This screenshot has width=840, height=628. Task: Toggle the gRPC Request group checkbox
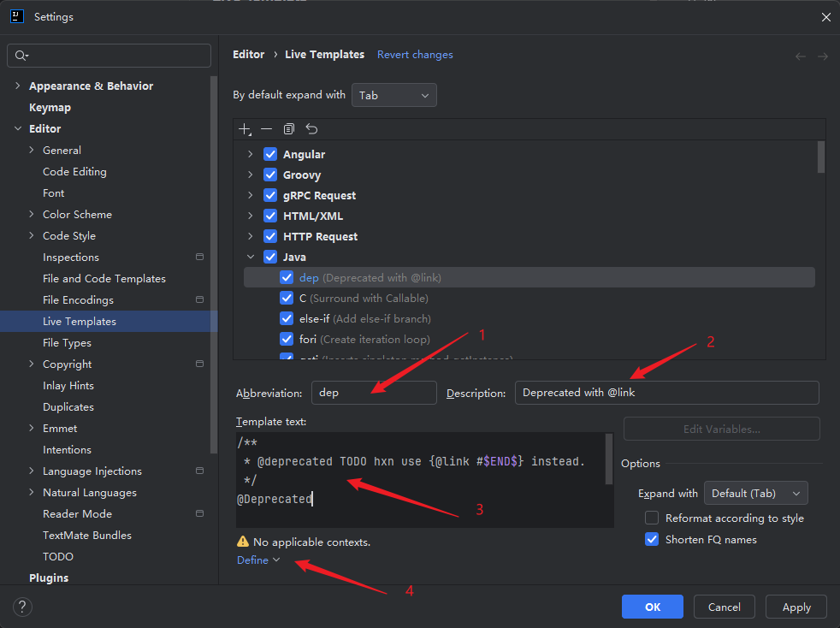(270, 195)
